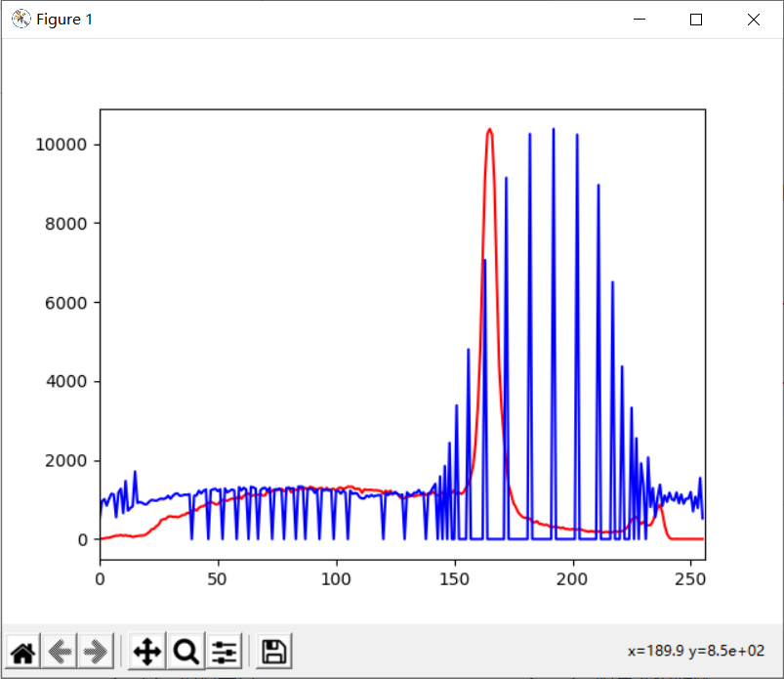Maximize the Figure 1 window

point(696,20)
